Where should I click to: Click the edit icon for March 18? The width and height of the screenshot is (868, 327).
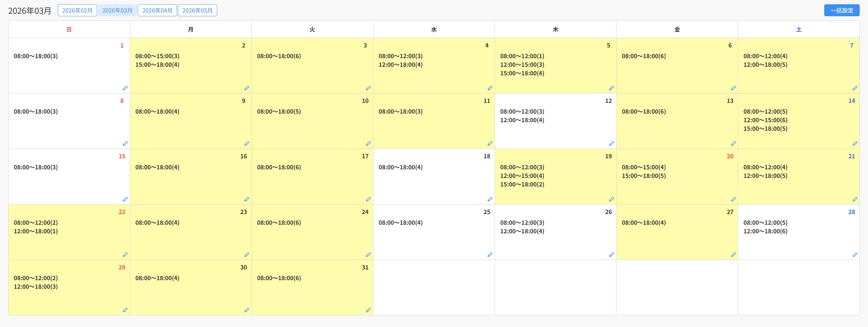pos(490,199)
